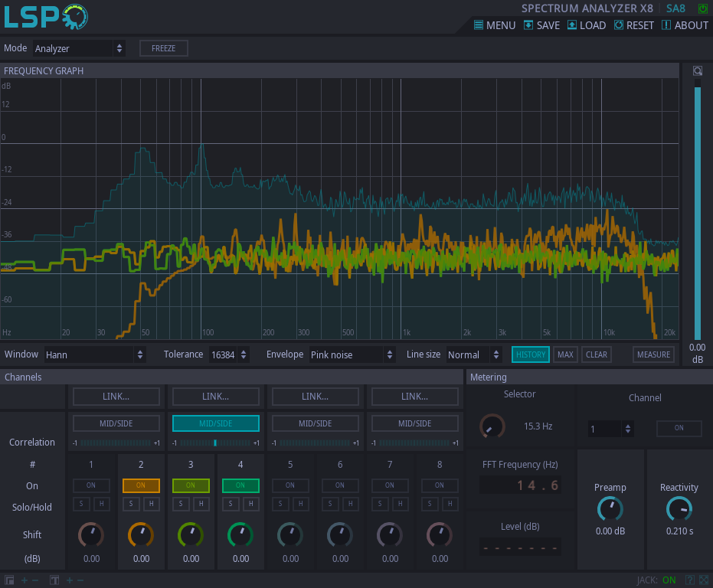The width and height of the screenshot is (713, 588).
Task: Solo channel 3 with its S button
Action: (181, 504)
